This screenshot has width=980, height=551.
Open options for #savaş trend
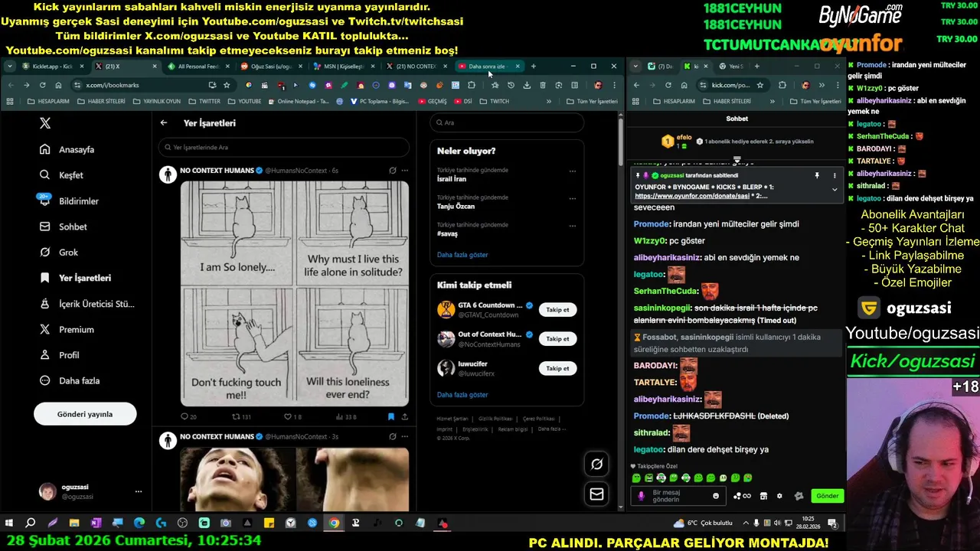pos(573,226)
